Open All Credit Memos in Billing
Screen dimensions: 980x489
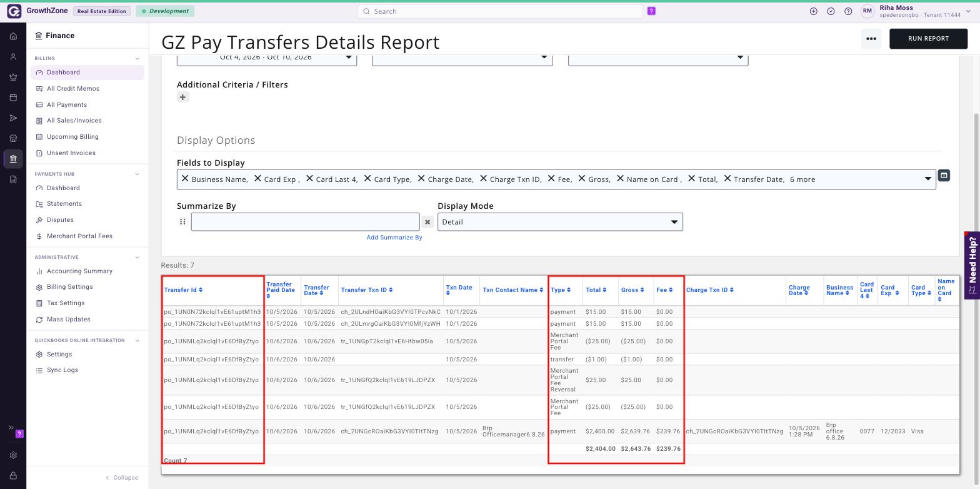(x=73, y=89)
